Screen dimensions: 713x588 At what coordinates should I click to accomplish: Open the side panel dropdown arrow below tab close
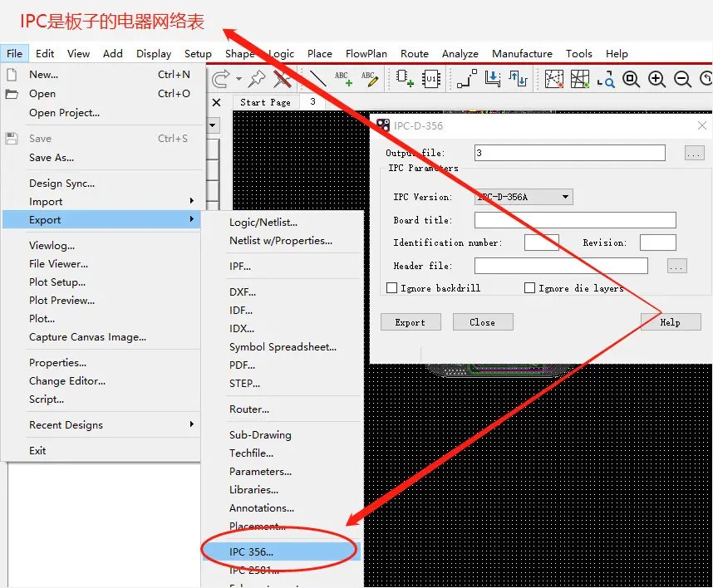pos(213,125)
